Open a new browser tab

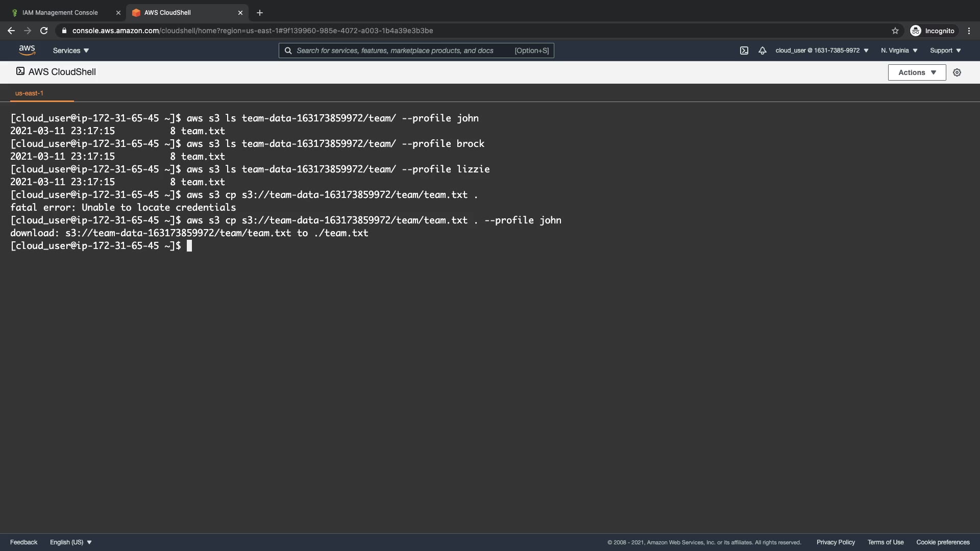pyautogui.click(x=259, y=13)
